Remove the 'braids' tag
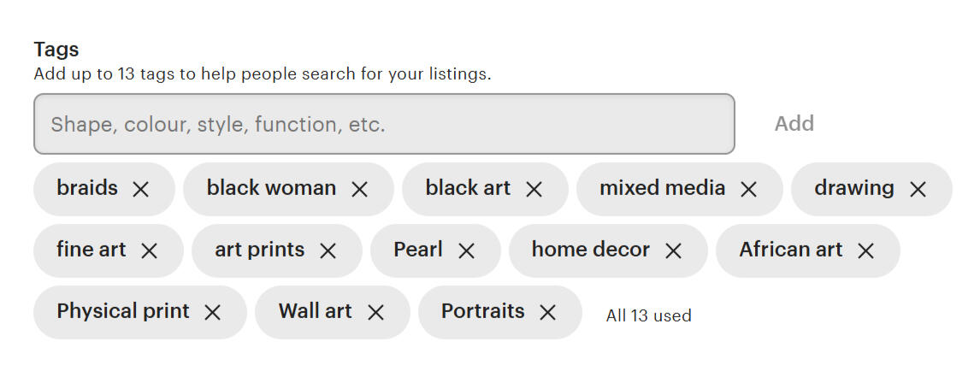The image size is (980, 383). pyautogui.click(x=141, y=189)
